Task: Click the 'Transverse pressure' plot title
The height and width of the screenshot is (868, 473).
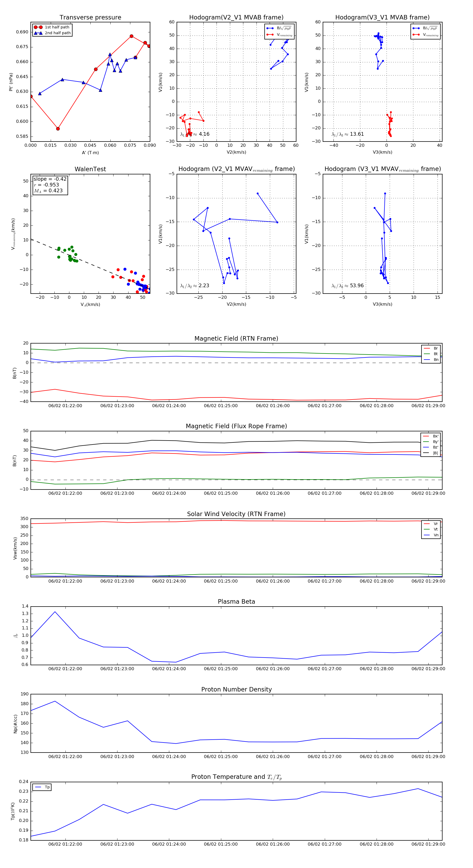Action: 90,18
